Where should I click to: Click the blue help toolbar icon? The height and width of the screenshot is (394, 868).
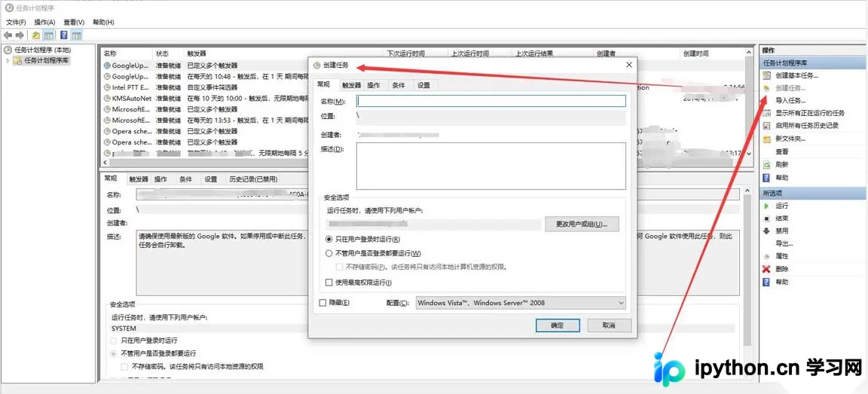click(63, 35)
